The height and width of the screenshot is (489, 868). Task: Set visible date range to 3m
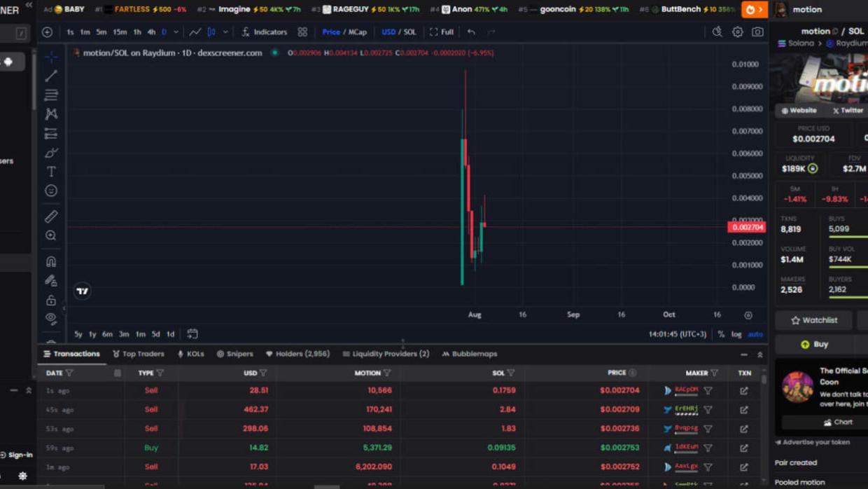click(x=124, y=334)
